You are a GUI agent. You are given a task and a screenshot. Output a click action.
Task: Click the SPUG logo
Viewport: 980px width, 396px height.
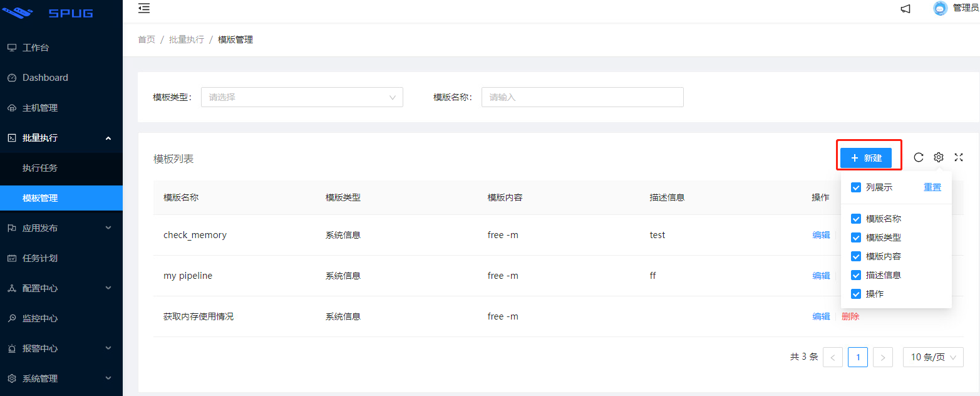pyautogui.click(x=48, y=12)
